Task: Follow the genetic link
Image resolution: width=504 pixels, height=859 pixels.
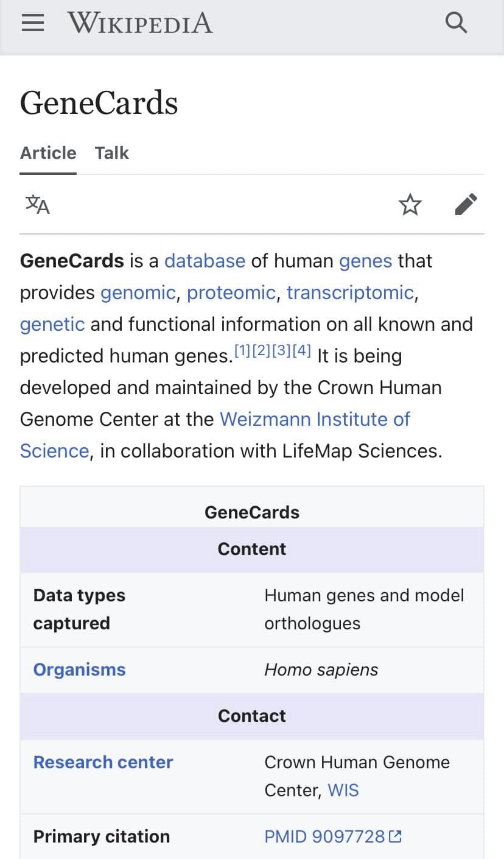Action: point(52,324)
